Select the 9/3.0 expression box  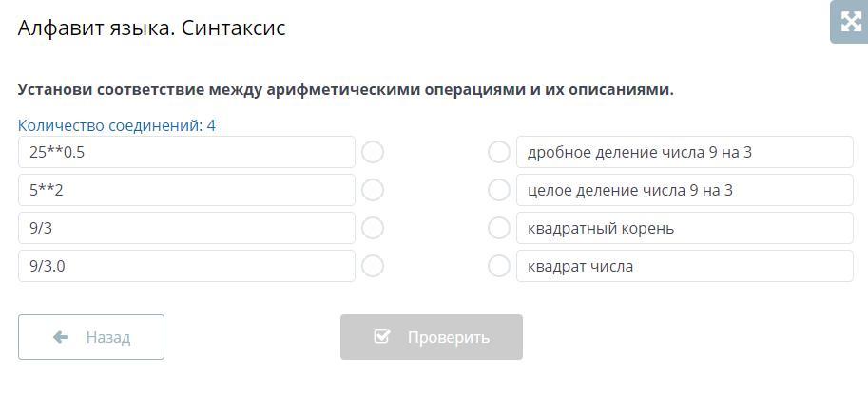point(186,266)
